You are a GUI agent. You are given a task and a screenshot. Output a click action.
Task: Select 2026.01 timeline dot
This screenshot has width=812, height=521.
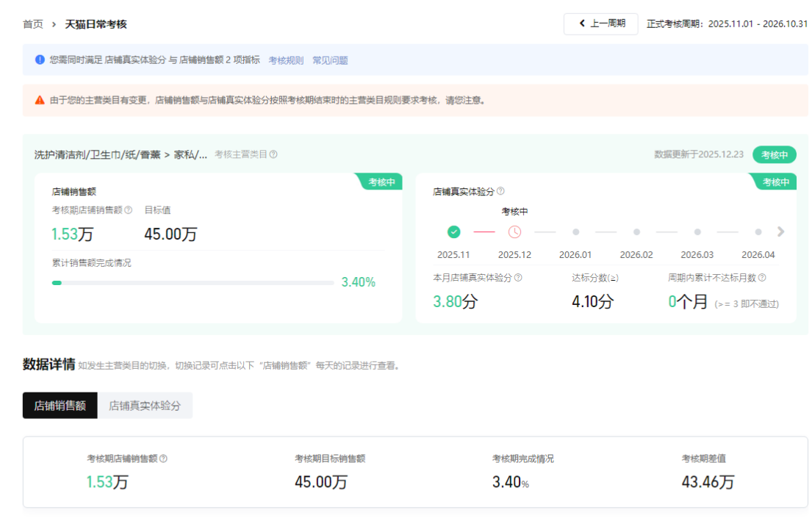point(575,231)
